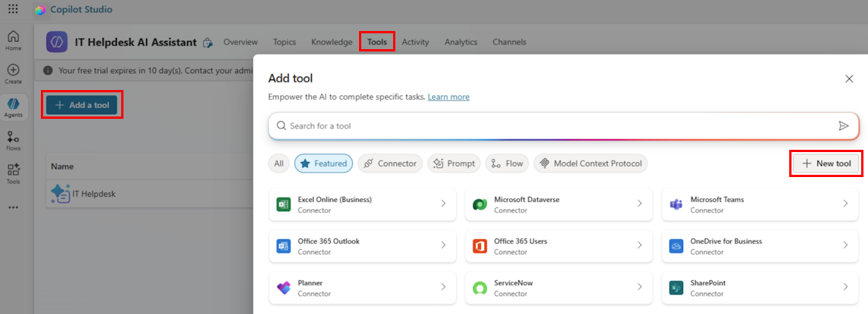Close the Add tool dialog
The image size is (868, 314).
tap(849, 79)
